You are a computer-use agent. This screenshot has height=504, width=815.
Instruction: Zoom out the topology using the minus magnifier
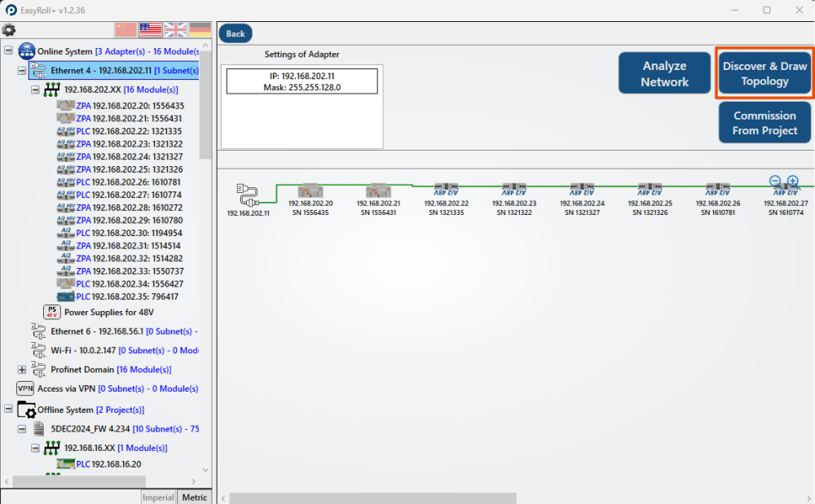pos(775,182)
